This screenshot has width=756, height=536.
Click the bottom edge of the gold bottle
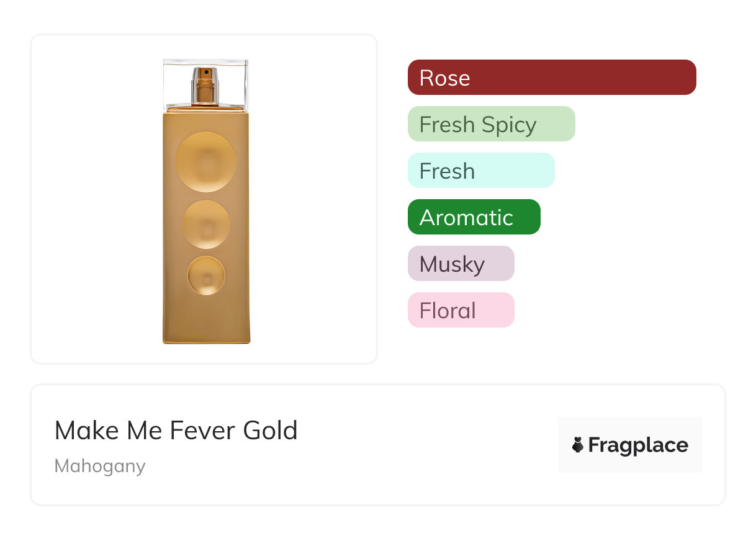[x=206, y=341]
